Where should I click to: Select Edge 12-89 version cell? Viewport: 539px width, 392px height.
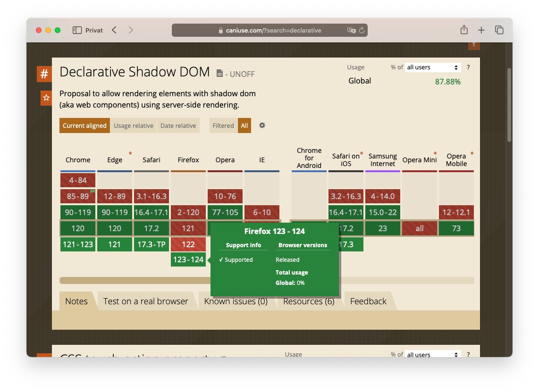pos(115,196)
